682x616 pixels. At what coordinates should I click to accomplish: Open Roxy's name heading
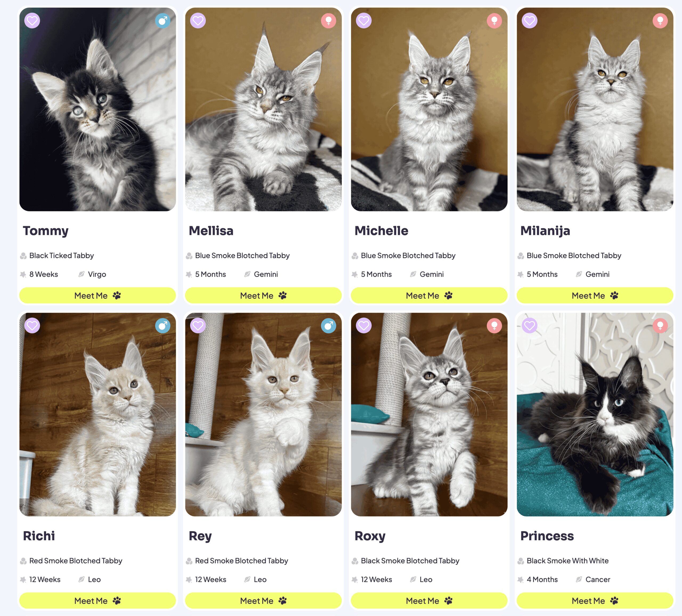370,536
